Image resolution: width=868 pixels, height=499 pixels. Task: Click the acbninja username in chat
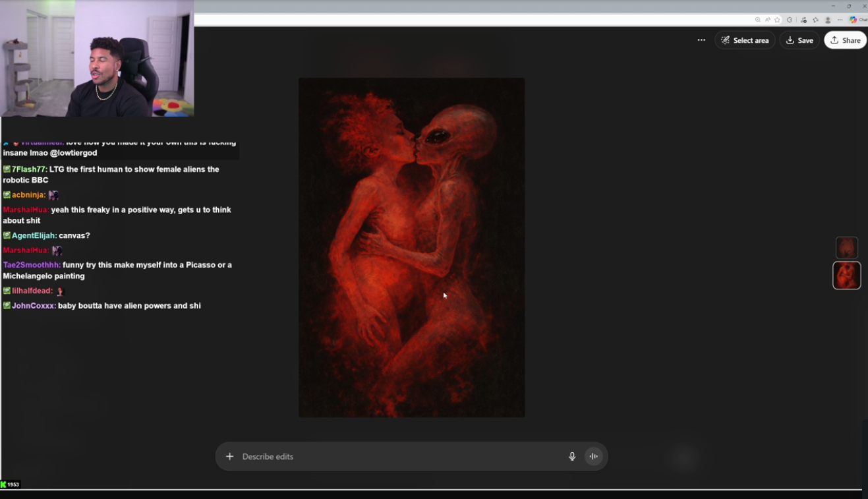28,195
